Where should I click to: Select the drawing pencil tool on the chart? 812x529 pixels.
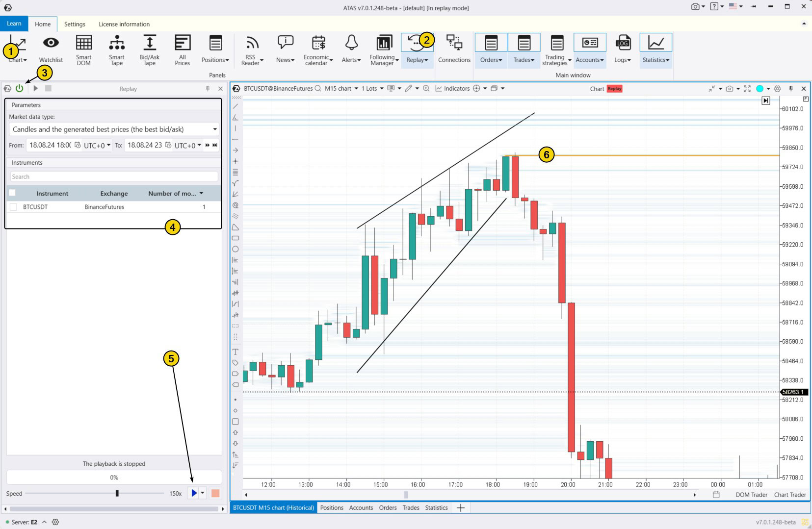pos(408,89)
